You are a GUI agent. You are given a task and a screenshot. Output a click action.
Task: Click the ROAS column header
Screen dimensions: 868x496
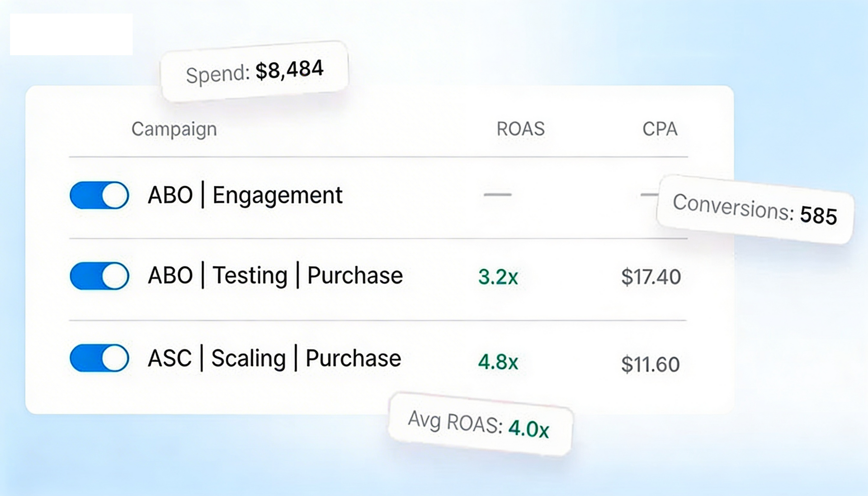[x=520, y=129]
